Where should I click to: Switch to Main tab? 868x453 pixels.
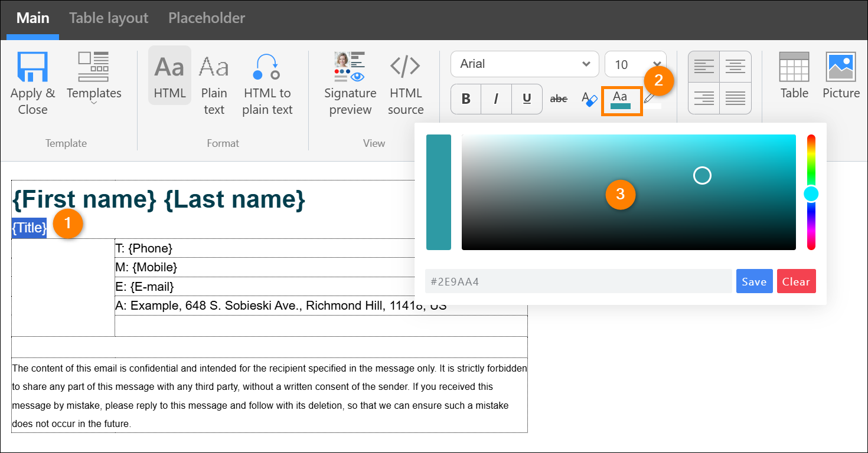(x=32, y=18)
